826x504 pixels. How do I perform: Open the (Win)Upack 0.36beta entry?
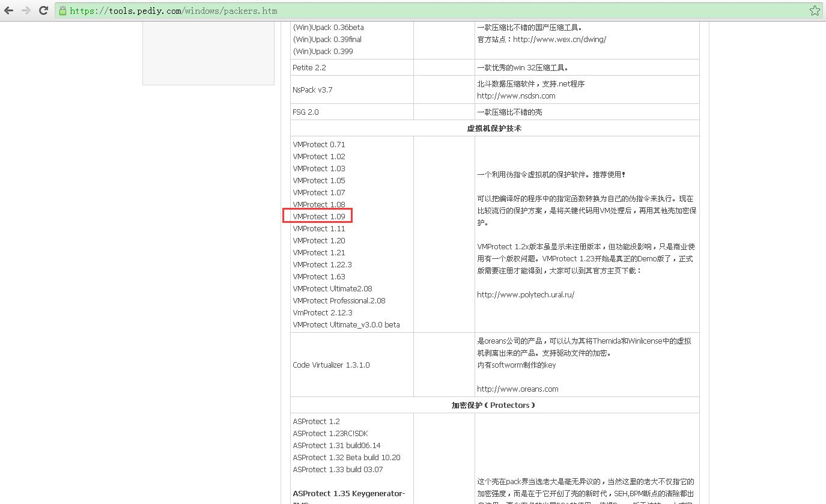(x=328, y=27)
